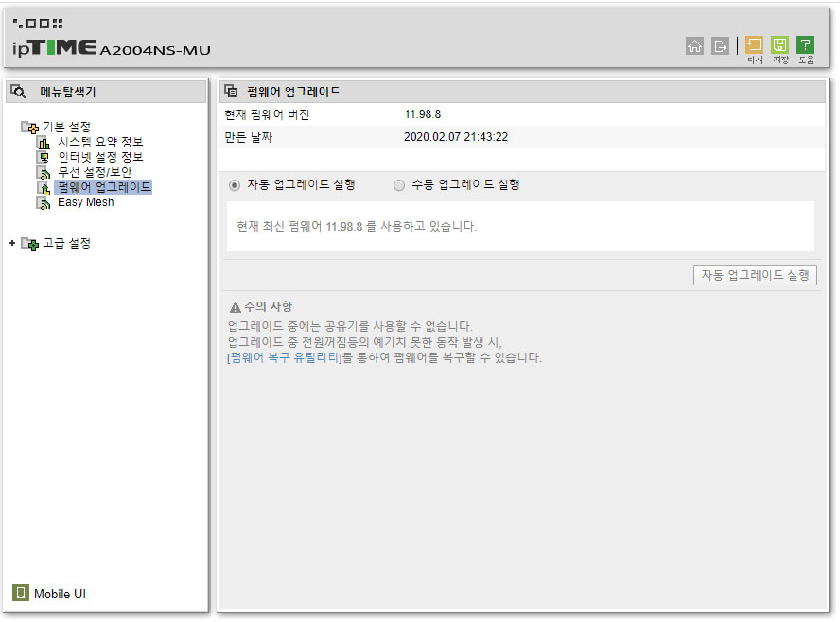840x622 pixels.
Task: Click the Mobile UI phone icon
Action: (x=21, y=593)
